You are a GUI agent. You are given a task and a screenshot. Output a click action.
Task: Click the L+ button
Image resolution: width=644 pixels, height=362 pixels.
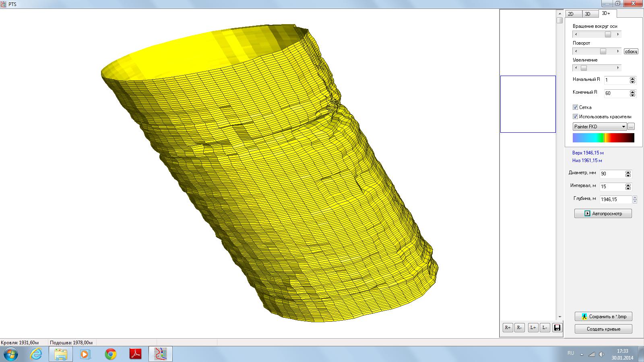(533, 328)
